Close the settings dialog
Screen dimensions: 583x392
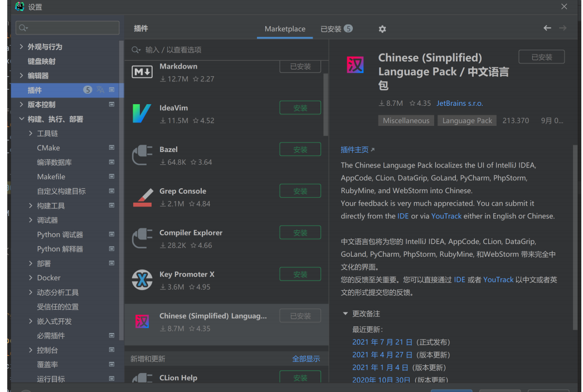click(564, 7)
